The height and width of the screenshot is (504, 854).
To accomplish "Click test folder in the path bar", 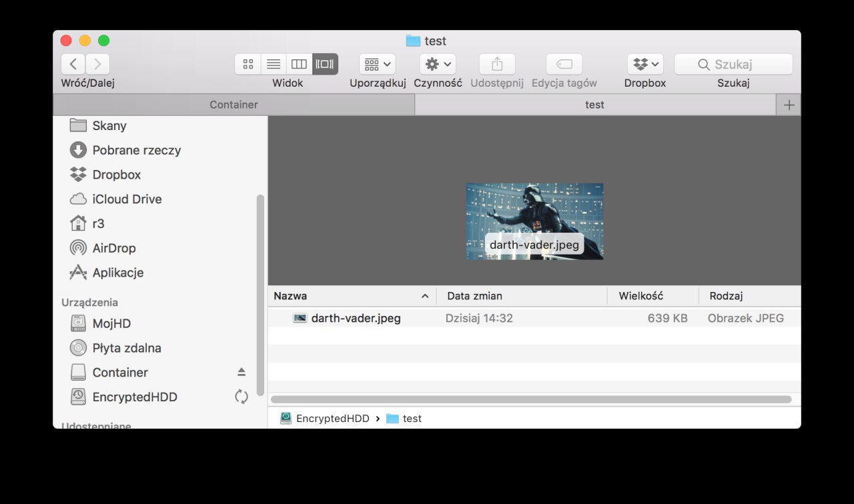I will point(404,419).
